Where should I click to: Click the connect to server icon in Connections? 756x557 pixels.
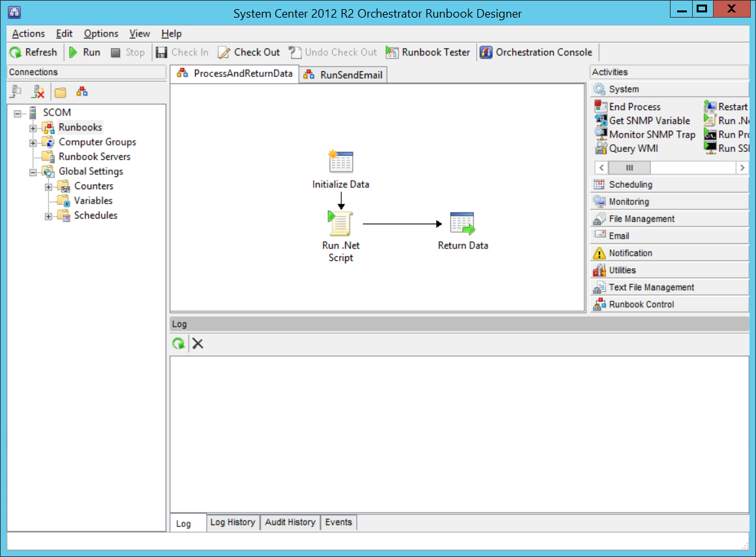16,91
